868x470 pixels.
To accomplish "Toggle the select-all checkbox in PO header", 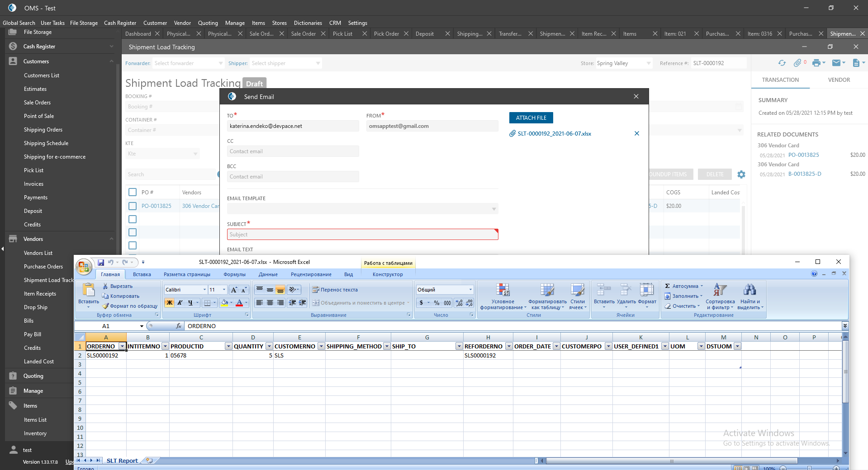I will tap(133, 192).
